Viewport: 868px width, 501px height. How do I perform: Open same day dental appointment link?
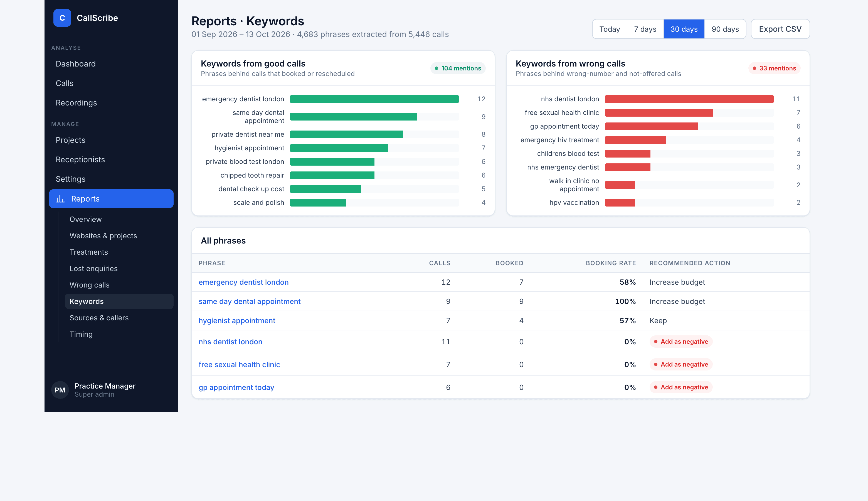pos(250,302)
